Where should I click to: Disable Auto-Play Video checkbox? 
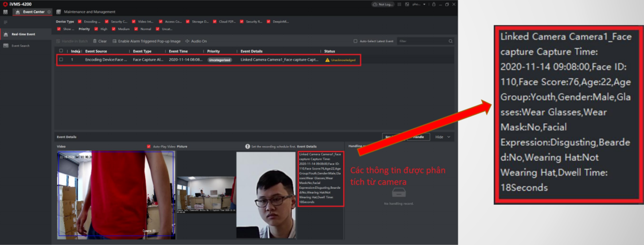[x=148, y=146]
